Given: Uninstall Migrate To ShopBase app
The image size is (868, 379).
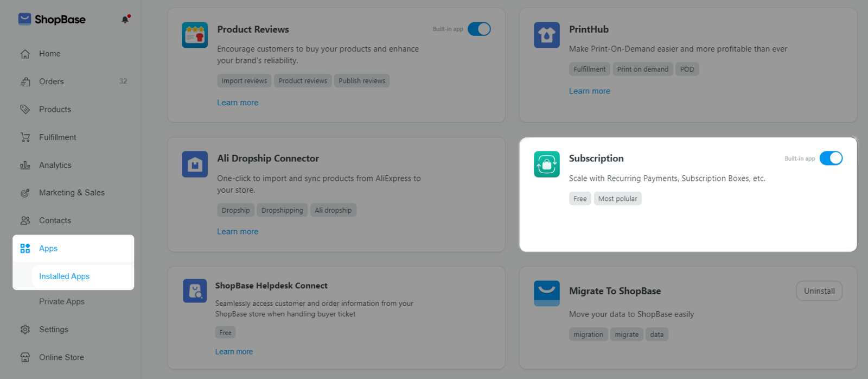Looking at the screenshot, I should point(819,291).
